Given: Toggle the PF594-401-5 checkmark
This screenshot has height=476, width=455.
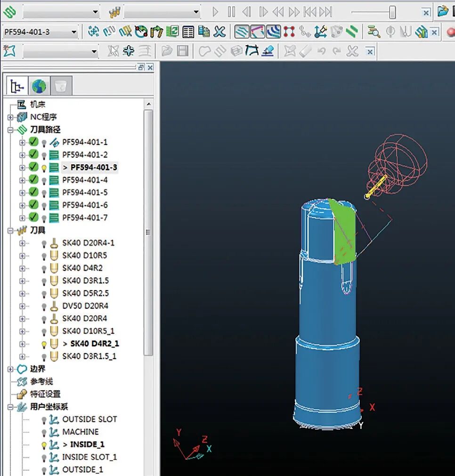Looking at the screenshot, I should click(33, 192).
